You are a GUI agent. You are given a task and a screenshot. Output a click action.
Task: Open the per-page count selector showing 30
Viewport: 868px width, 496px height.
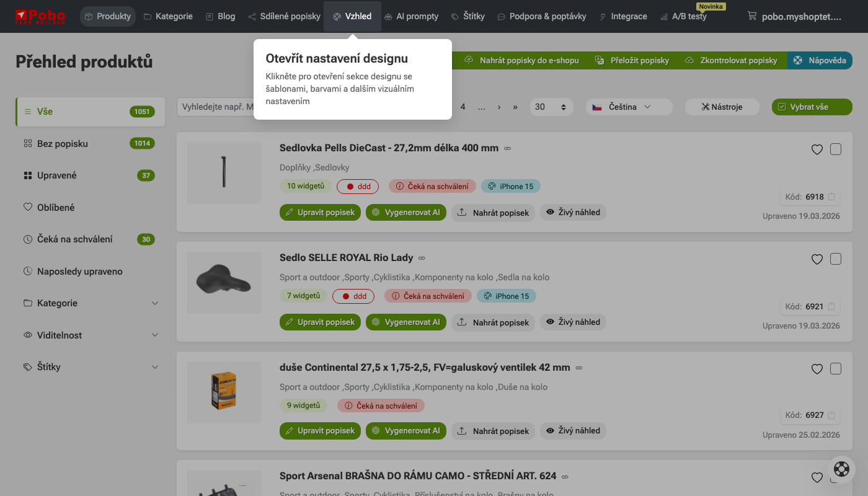[x=551, y=107]
